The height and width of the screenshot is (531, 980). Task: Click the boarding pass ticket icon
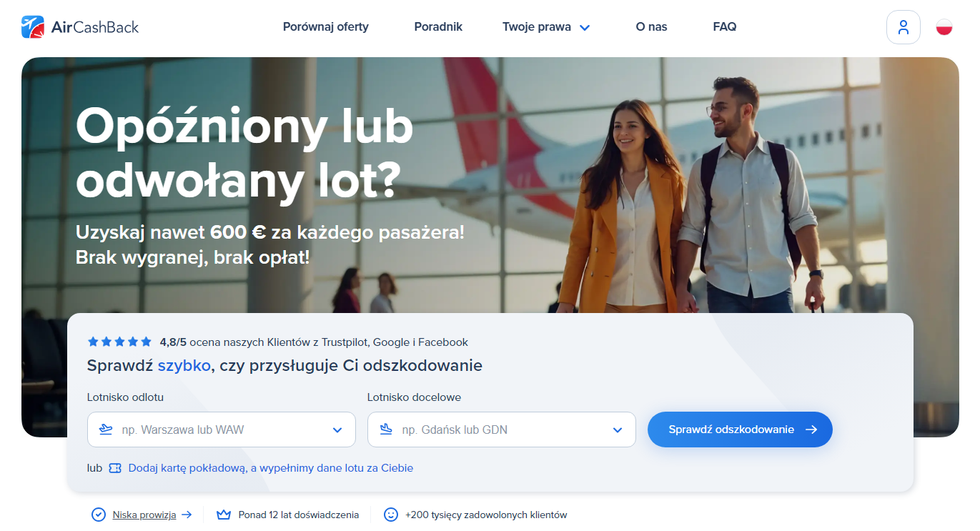[x=115, y=468]
